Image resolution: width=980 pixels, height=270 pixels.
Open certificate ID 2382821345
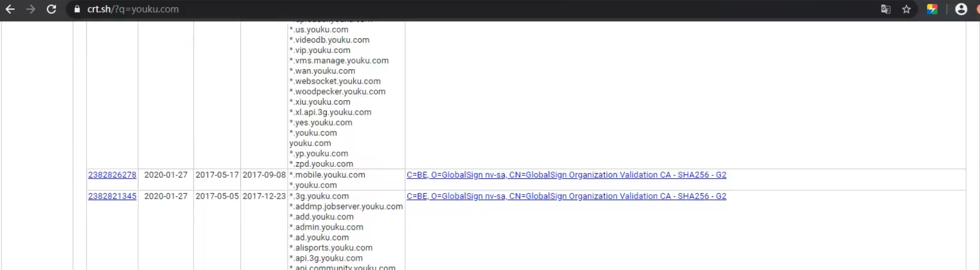[x=112, y=196]
